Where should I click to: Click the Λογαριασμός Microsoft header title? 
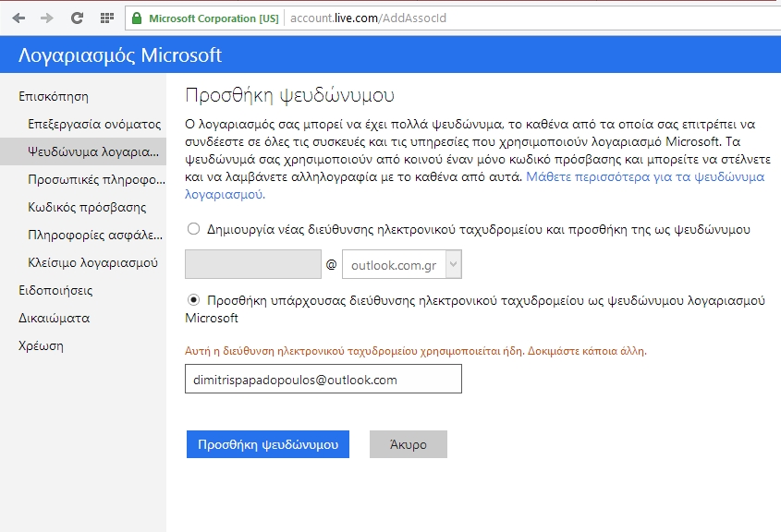(x=120, y=55)
